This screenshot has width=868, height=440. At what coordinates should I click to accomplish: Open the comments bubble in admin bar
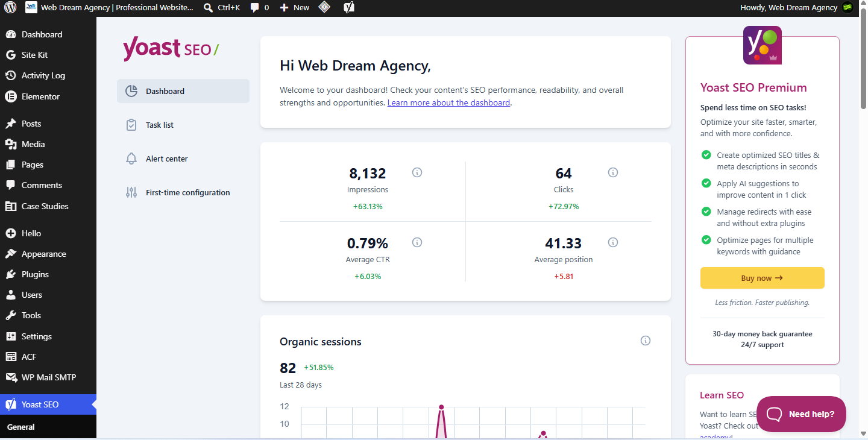tap(260, 8)
